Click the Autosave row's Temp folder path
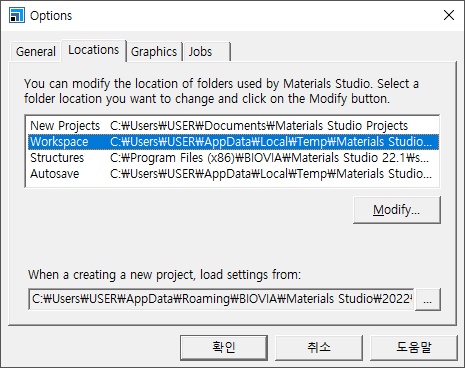 click(271, 174)
